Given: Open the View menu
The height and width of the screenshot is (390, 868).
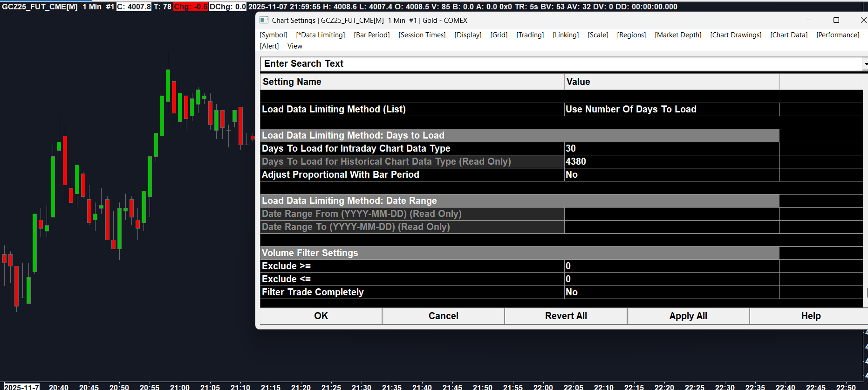Looking at the screenshot, I should pos(295,46).
